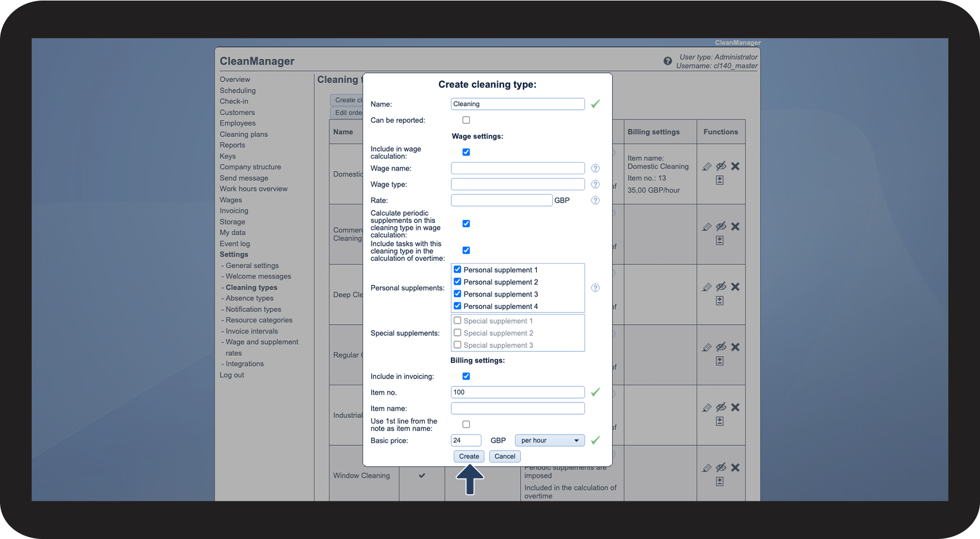Check Special supplement 1
The height and width of the screenshot is (539, 980).
click(x=458, y=320)
